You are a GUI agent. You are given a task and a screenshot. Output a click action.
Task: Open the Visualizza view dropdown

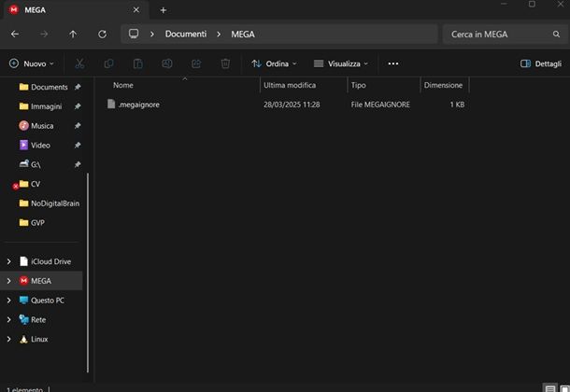pos(341,63)
